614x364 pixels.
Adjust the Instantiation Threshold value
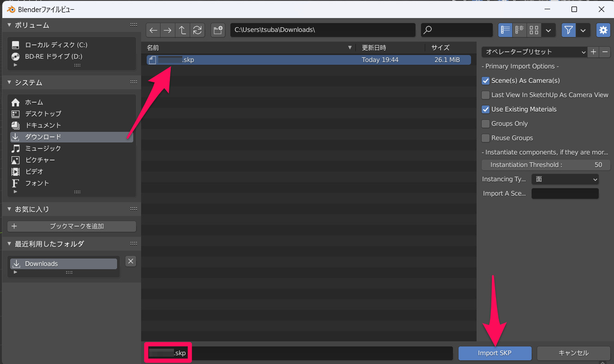[546, 165]
